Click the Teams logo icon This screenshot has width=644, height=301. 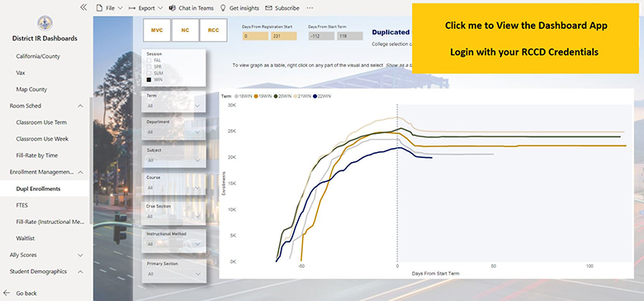[x=173, y=7]
